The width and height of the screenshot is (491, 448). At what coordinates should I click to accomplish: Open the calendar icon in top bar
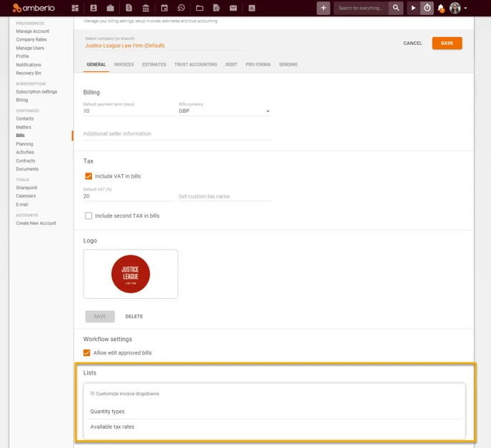(164, 8)
